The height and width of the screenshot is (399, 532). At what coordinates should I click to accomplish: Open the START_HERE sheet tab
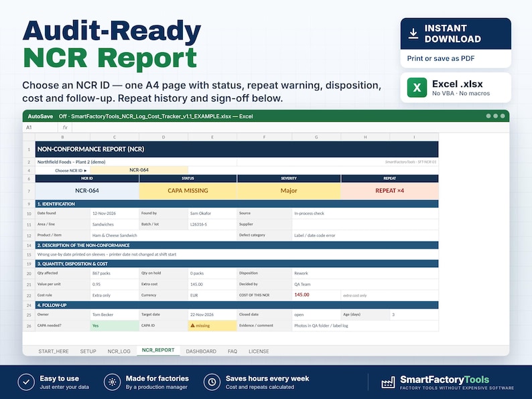[x=54, y=351]
